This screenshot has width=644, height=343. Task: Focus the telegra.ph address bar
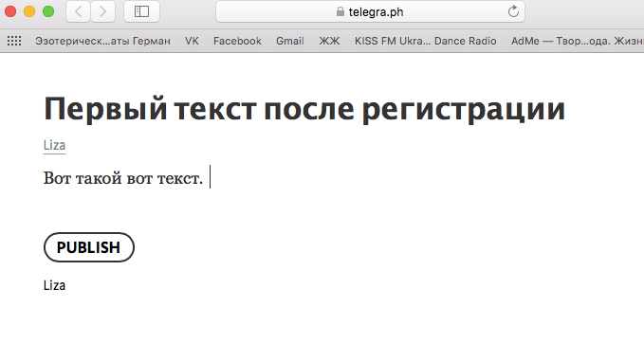pyautogui.click(x=370, y=11)
